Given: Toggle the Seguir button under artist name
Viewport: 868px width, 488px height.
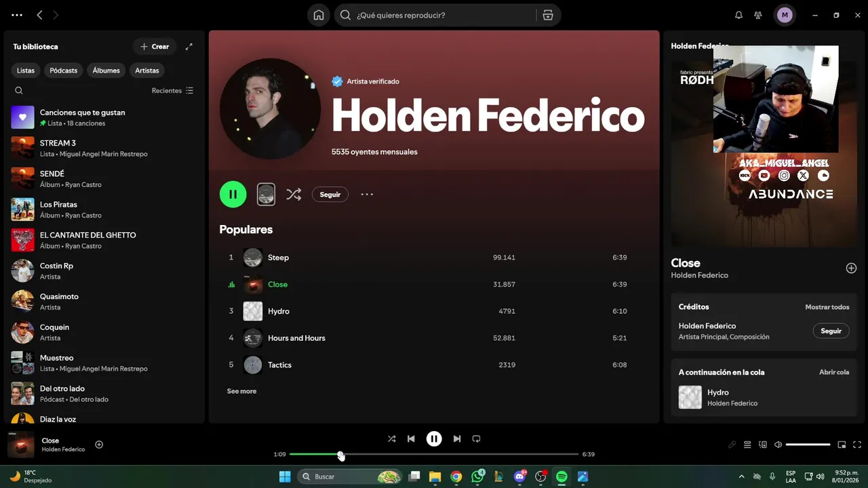Looking at the screenshot, I should tap(330, 195).
